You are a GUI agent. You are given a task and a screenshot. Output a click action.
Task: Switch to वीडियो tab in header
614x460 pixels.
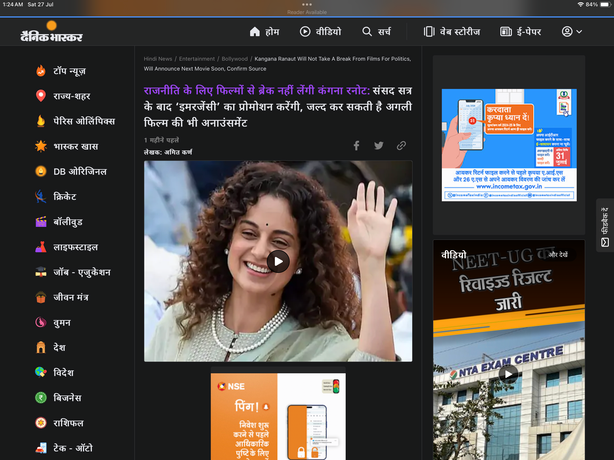pos(320,32)
